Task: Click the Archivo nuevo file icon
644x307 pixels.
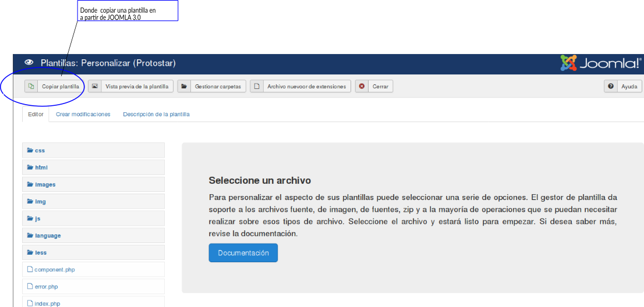Action: coord(257,87)
